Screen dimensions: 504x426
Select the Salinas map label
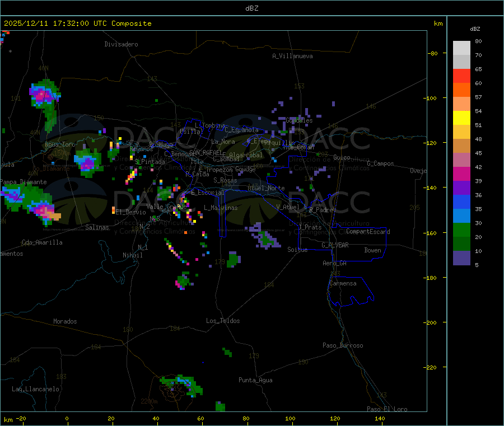(x=97, y=227)
